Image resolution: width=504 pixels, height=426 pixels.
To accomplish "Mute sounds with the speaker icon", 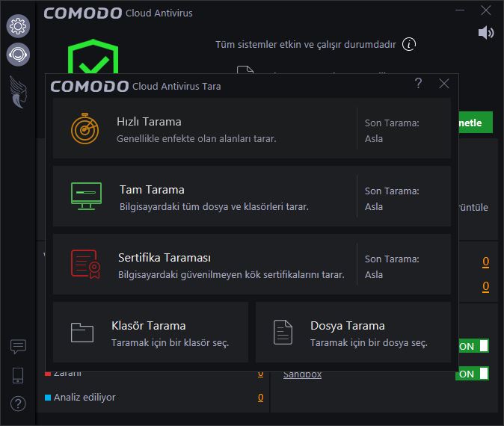I will pos(485,32).
